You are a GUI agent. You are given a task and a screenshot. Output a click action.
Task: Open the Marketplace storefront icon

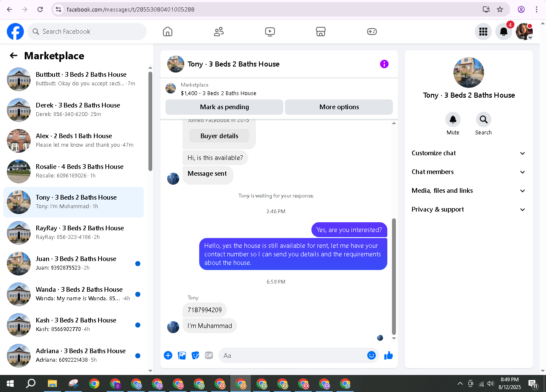[321, 32]
